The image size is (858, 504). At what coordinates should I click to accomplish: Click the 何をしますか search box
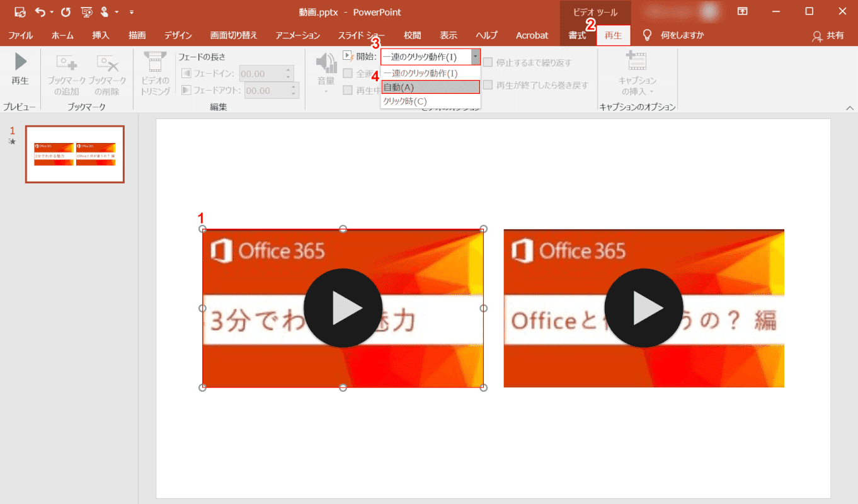tap(682, 35)
